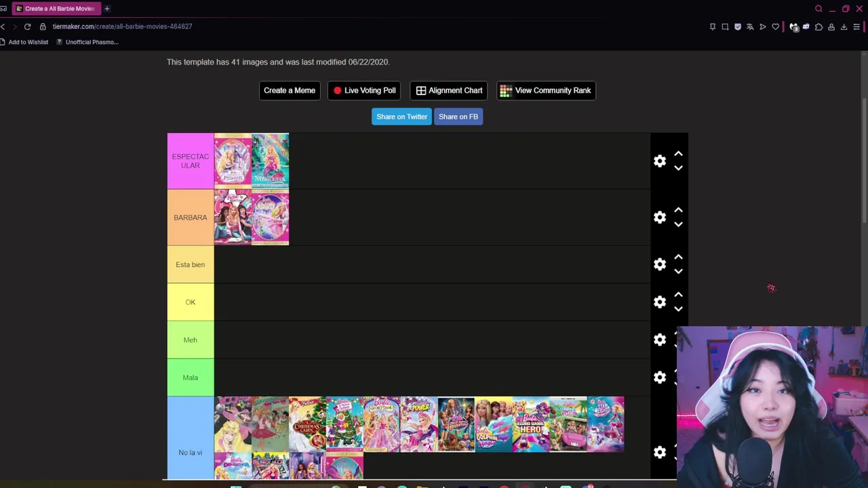
Task: Click the site lock icon in address bar
Action: coord(43,26)
